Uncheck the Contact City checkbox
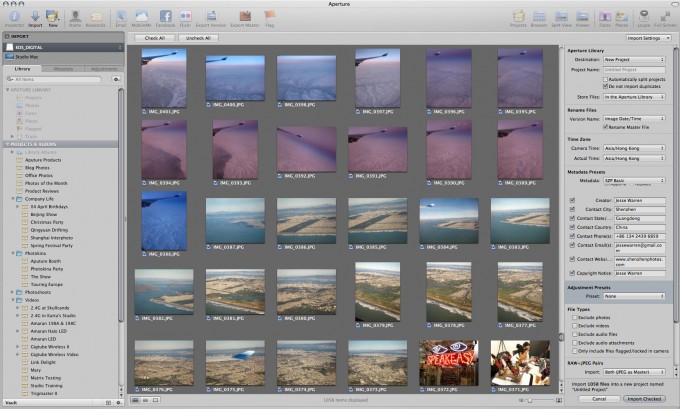 572,209
